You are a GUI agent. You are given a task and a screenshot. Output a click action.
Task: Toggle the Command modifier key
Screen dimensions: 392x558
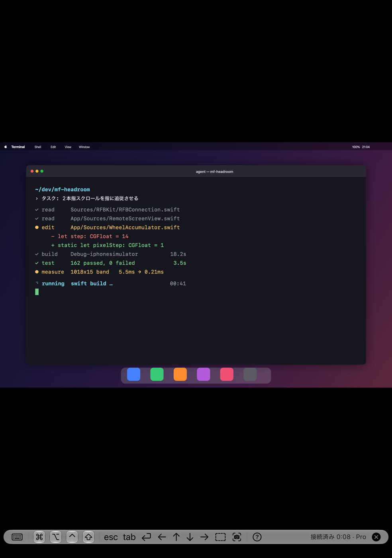(39, 537)
